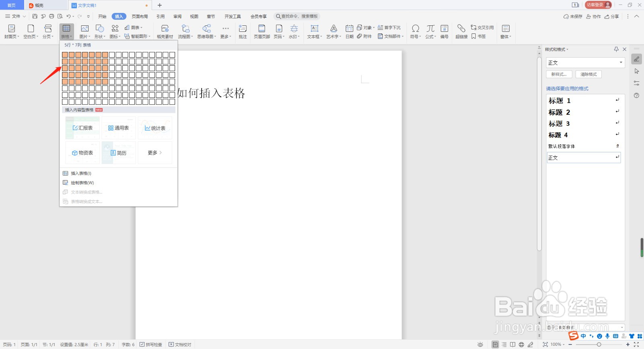Click the Save icon in quick access toolbar

click(x=35, y=17)
